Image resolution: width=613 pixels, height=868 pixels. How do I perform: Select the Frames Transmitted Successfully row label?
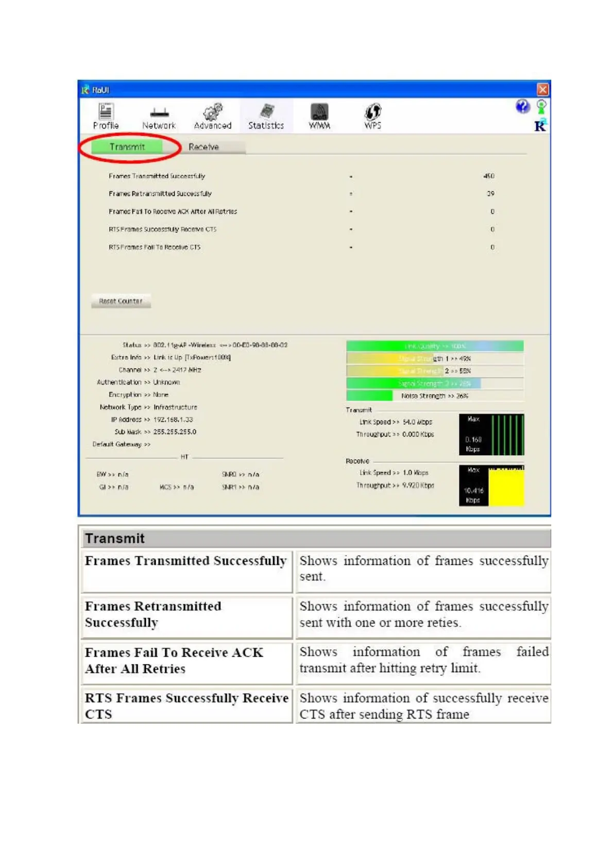[x=157, y=176]
